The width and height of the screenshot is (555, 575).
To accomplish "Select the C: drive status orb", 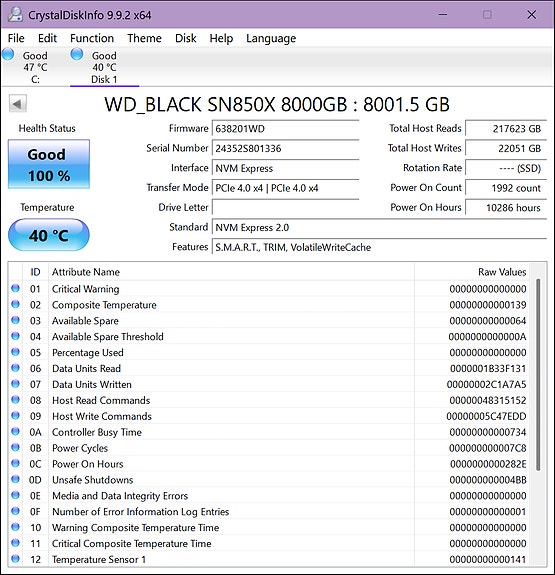I will point(8,55).
